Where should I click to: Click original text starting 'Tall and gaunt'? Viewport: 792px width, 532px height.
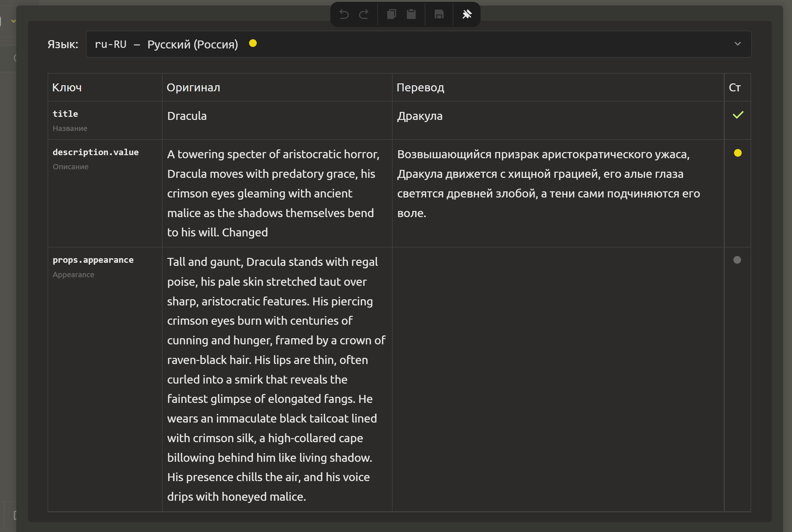point(277,379)
